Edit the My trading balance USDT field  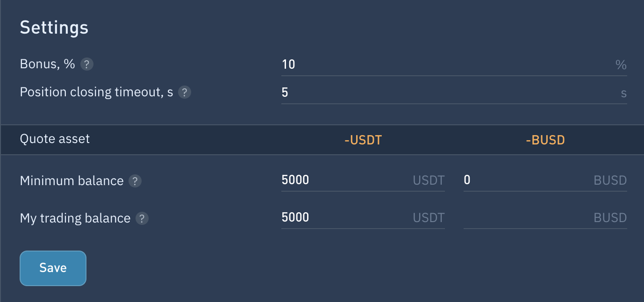tap(363, 217)
